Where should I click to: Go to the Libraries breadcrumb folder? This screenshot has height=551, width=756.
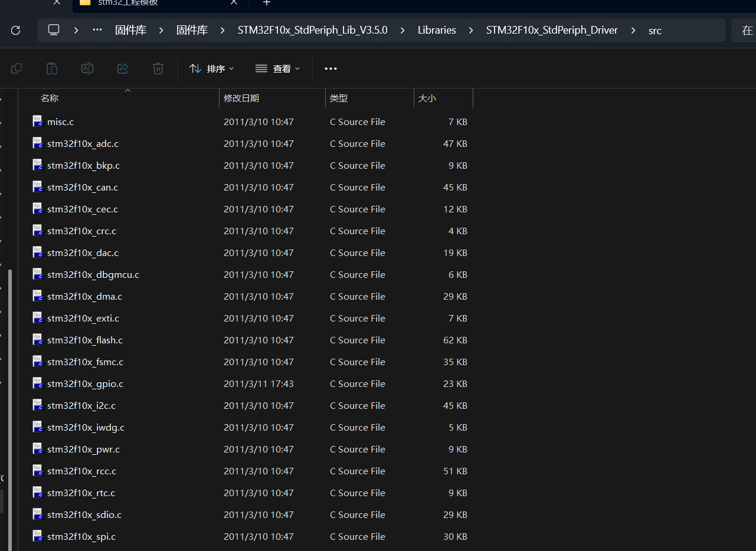437,30
